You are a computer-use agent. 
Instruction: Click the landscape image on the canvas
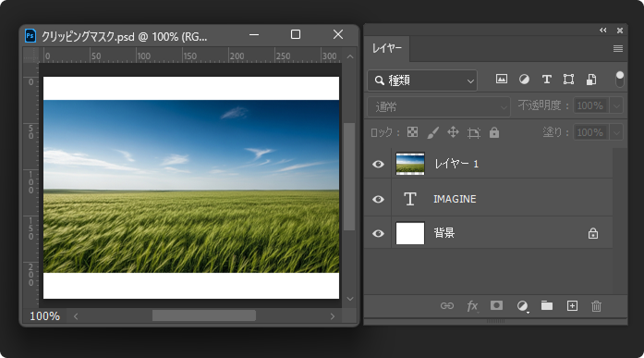(x=191, y=186)
